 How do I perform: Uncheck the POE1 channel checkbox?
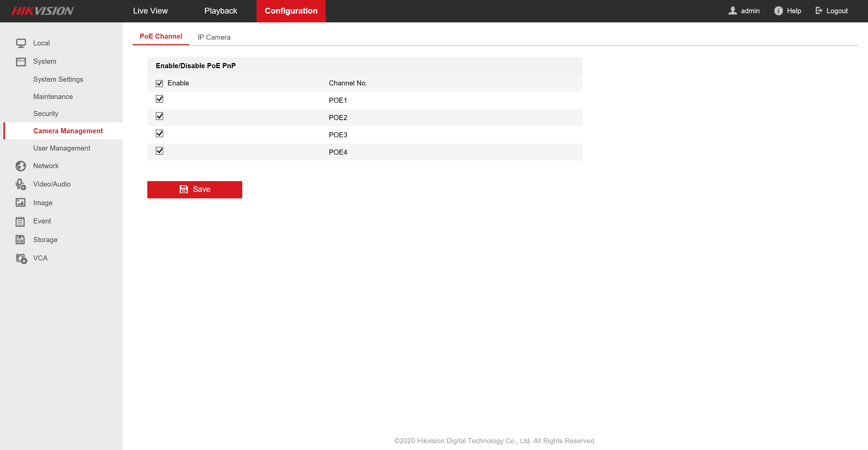point(159,99)
